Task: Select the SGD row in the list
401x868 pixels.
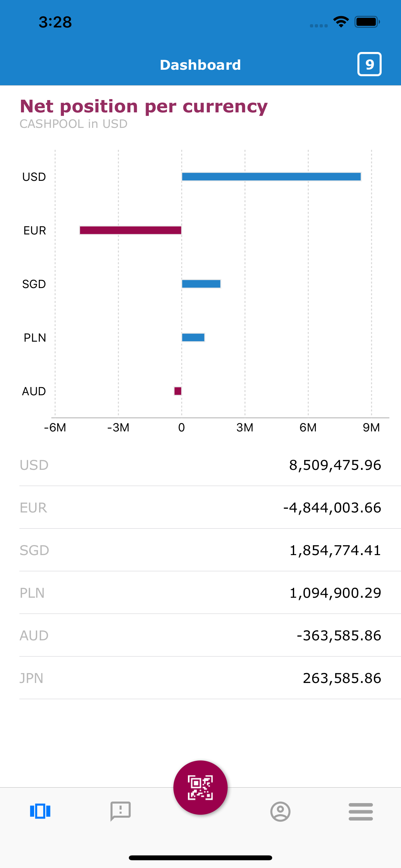Action: point(200,550)
